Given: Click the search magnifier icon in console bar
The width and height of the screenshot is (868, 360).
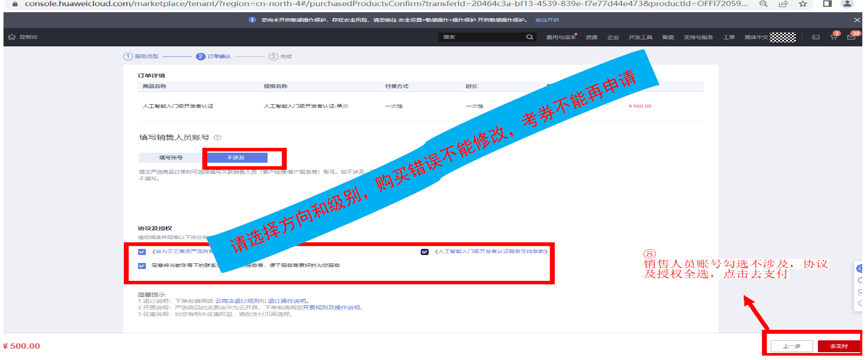Looking at the screenshot, I should tap(529, 37).
